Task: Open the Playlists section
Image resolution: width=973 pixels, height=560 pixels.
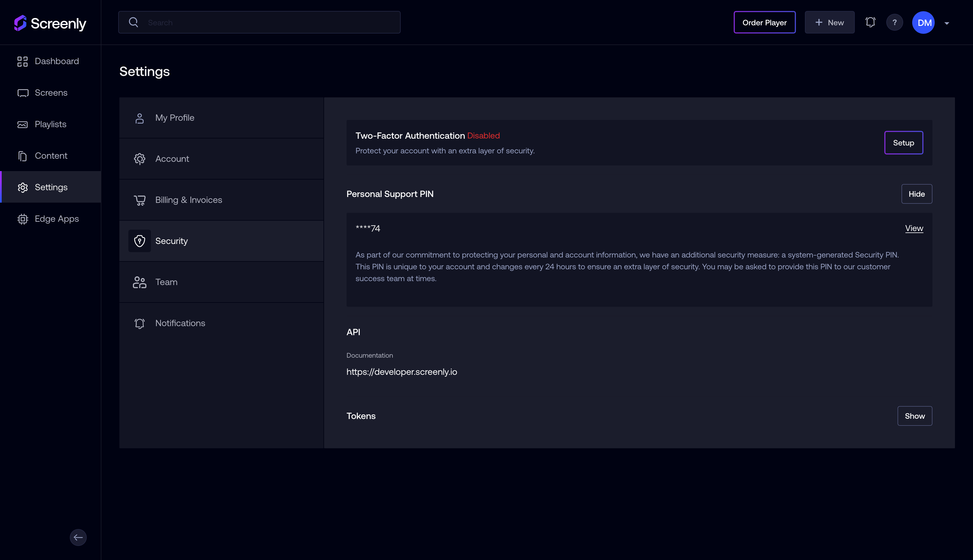Action: (x=50, y=124)
